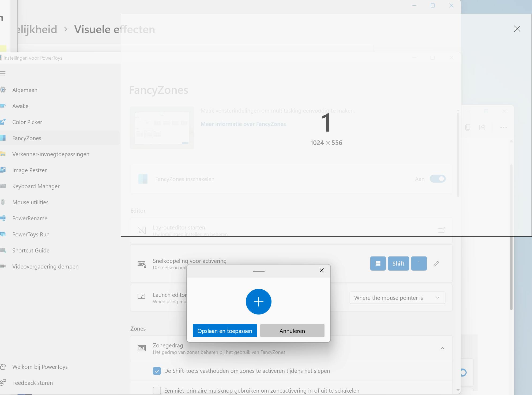The width and height of the screenshot is (532, 395).
Task: Click the blue add zone plus button
Action: [x=258, y=302]
